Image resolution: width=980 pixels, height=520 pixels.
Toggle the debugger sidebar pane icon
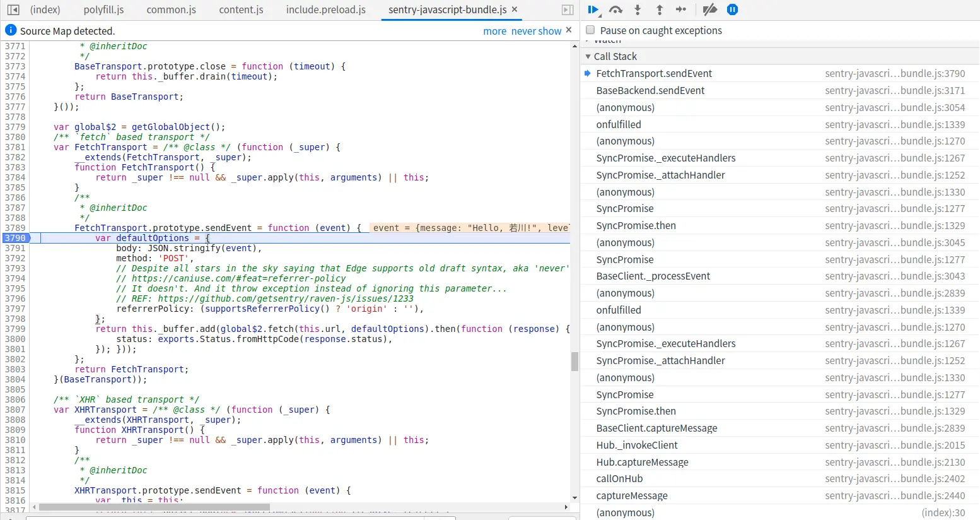568,9
